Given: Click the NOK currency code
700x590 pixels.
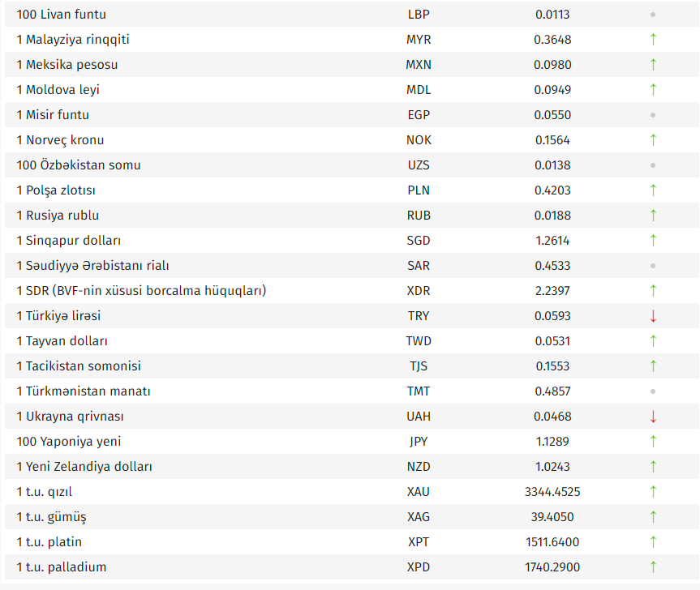Looking at the screenshot, I should (419, 140).
